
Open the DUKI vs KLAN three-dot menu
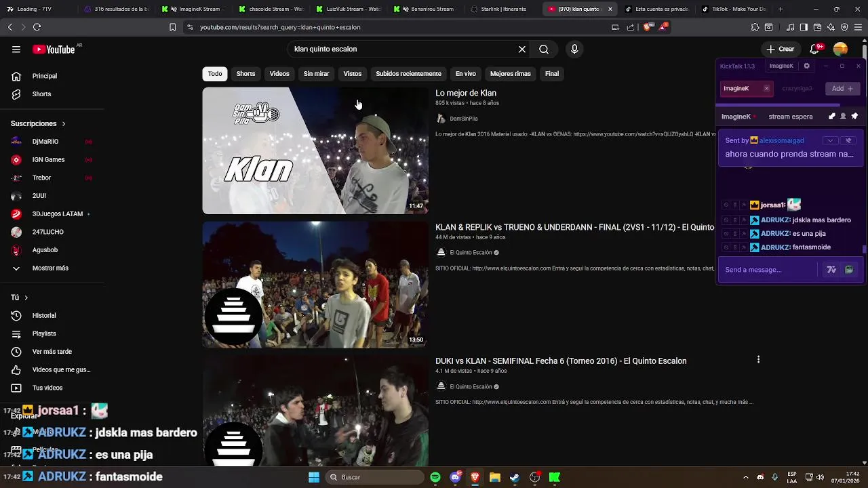tap(758, 360)
